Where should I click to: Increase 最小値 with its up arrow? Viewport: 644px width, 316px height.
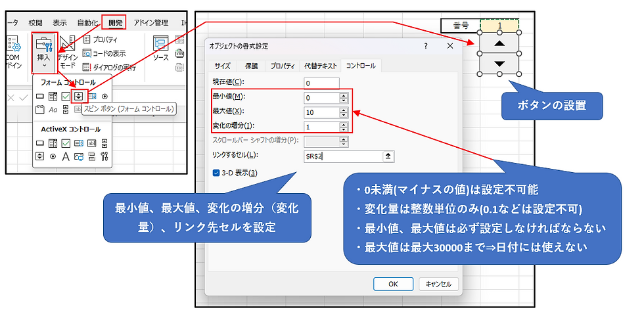click(344, 95)
